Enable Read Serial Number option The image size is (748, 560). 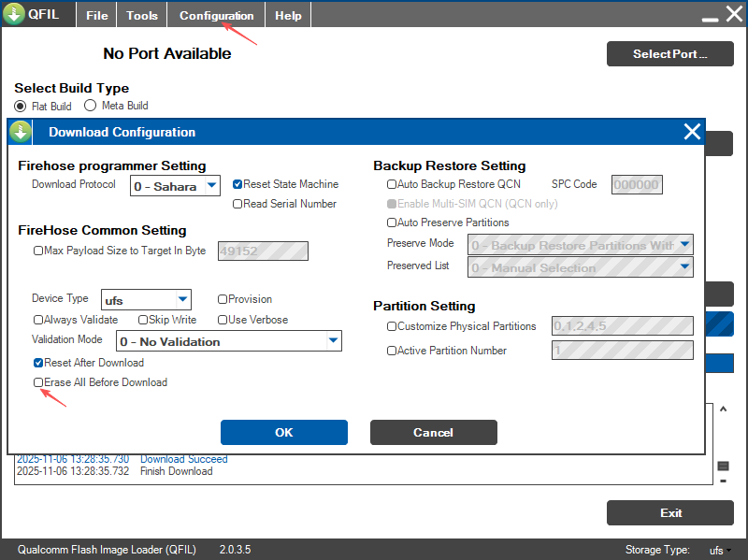click(x=237, y=204)
